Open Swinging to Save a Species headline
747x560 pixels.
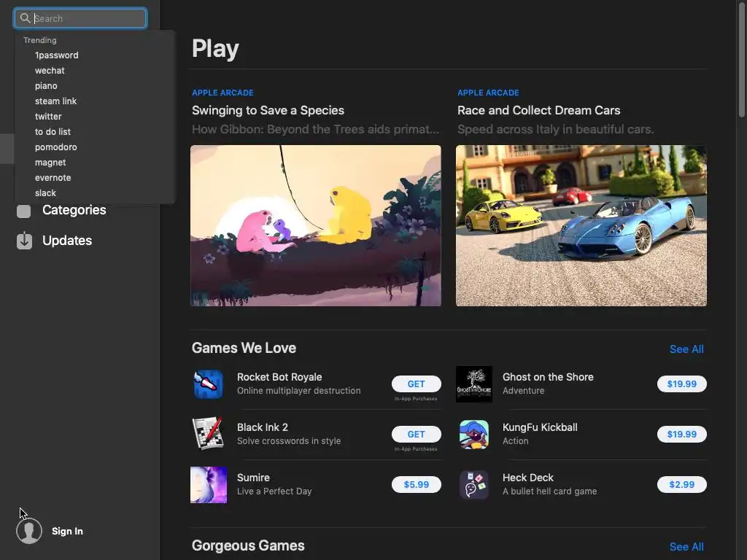click(x=268, y=111)
